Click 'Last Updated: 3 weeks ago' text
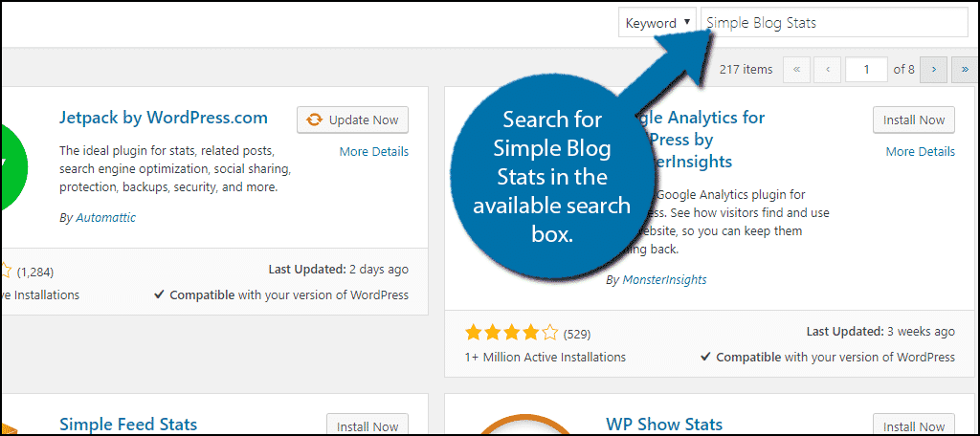Screen dimensions: 980x436 (x=880, y=332)
